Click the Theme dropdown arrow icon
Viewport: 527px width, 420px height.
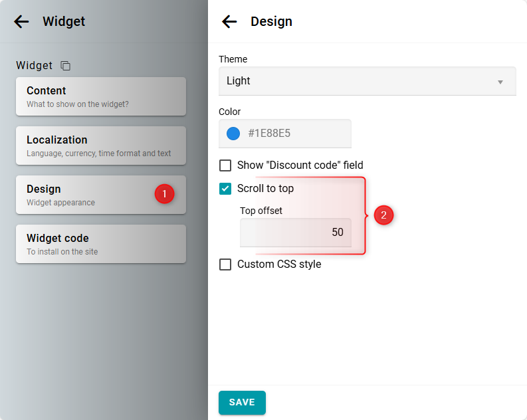[500, 82]
